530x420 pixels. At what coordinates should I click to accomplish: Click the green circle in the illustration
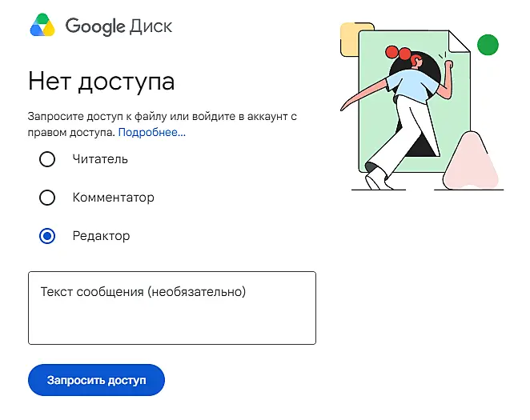coord(488,45)
